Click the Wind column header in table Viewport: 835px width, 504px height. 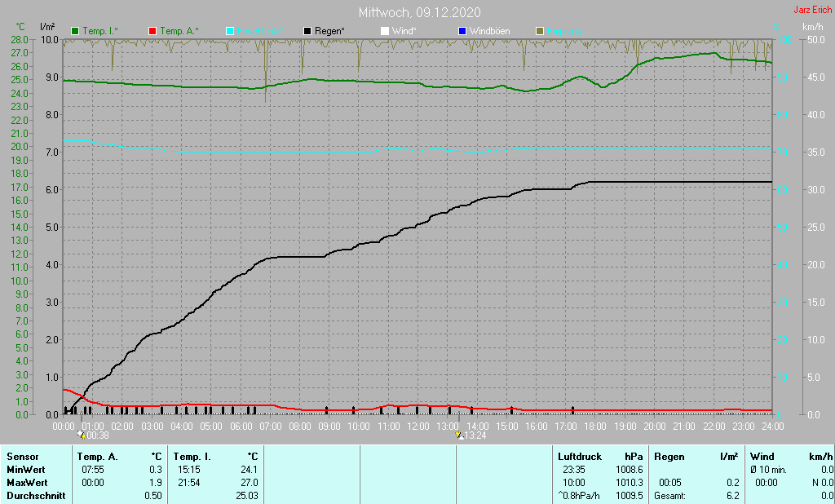click(762, 456)
